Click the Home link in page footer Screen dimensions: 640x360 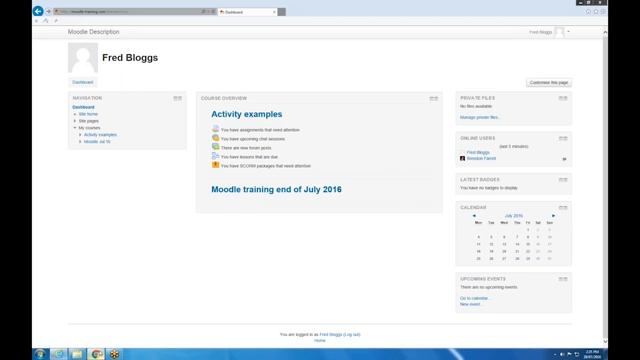(320, 340)
